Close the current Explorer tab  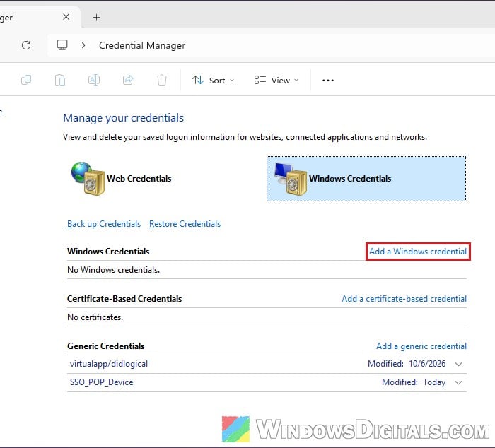66,17
